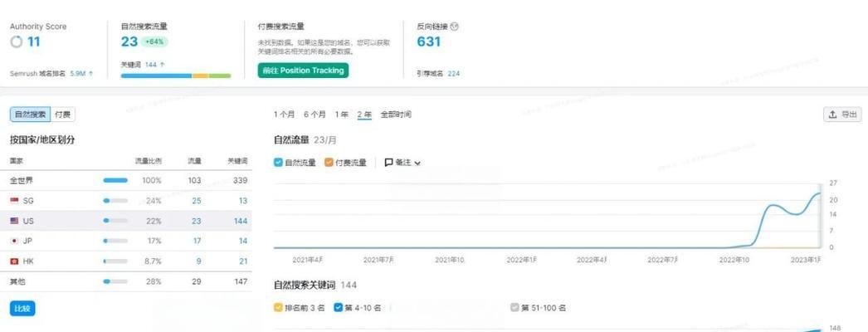
Task: Click the notes speech bubble icon
Action: (389, 163)
